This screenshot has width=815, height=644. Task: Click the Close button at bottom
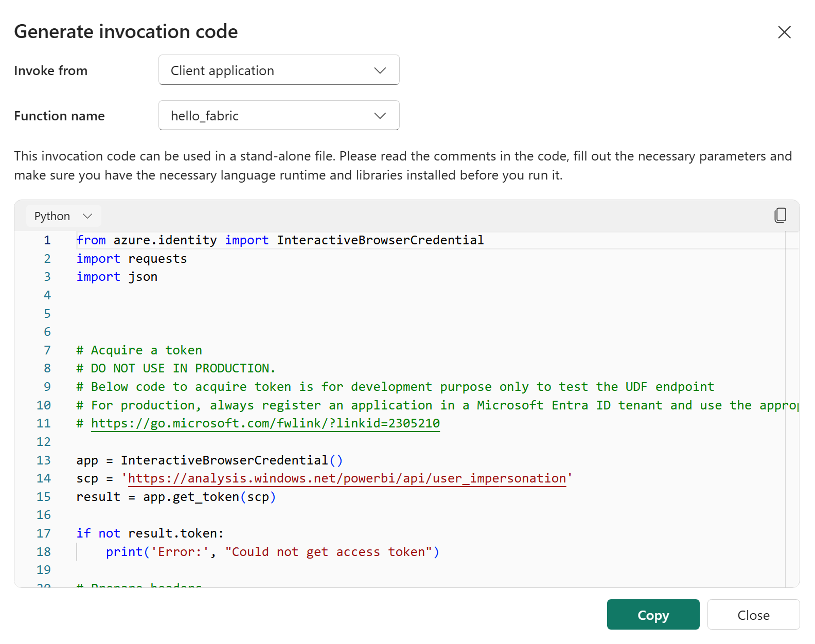(x=753, y=615)
